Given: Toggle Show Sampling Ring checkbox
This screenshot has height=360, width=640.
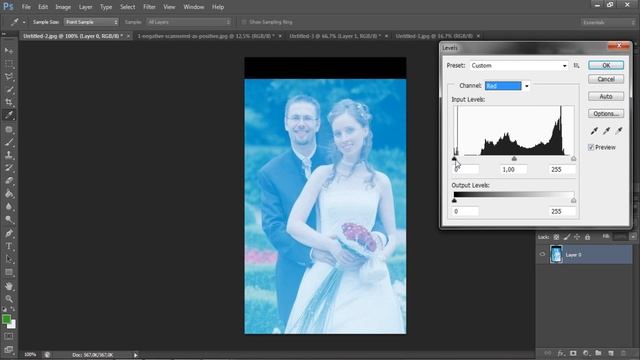Looking at the screenshot, I should pyautogui.click(x=244, y=22).
